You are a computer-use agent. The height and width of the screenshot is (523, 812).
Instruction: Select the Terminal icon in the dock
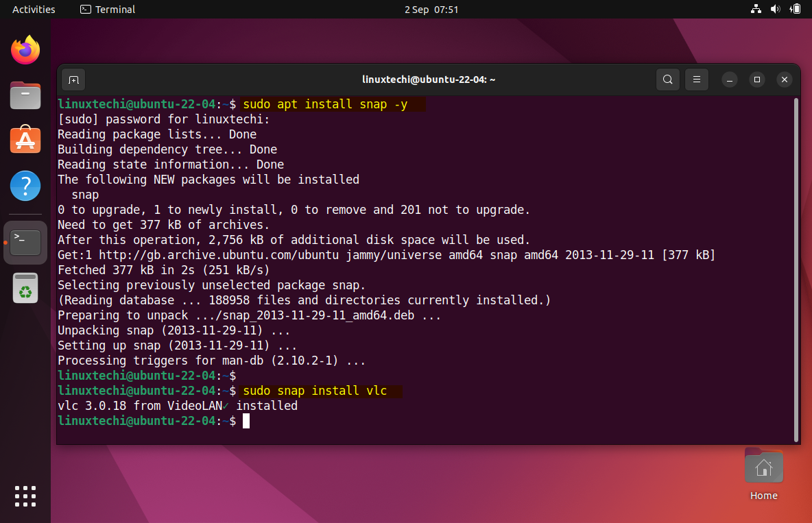point(25,243)
